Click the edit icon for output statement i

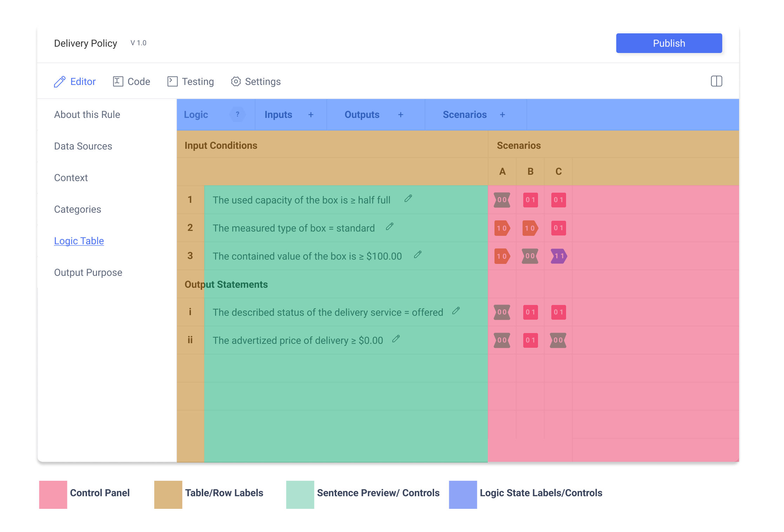coord(456,311)
